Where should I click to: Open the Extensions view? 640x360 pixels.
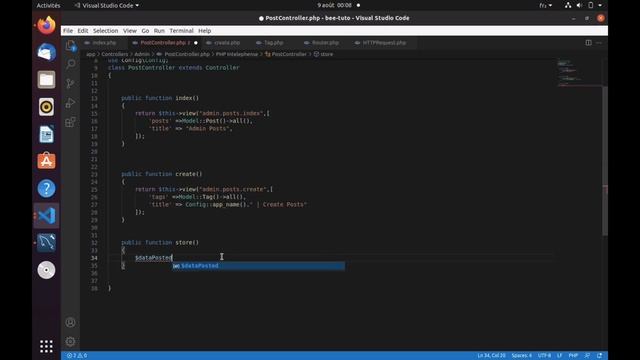71,122
